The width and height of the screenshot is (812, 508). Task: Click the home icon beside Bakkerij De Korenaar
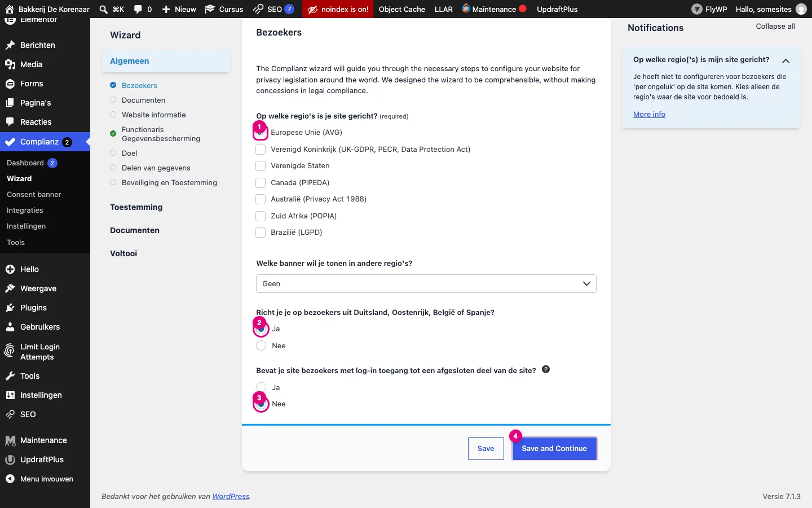[10, 9]
